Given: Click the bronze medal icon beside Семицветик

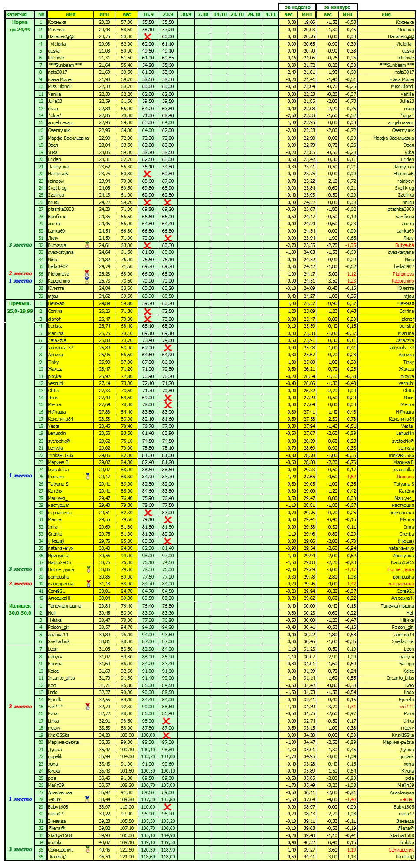Looking at the screenshot, I should click(88, 849).
